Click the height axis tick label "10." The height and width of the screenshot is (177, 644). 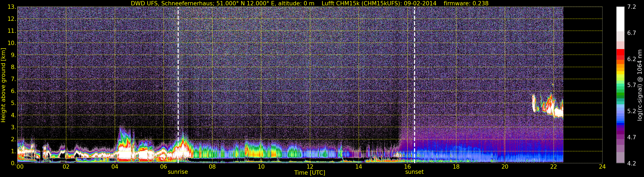point(12,43)
